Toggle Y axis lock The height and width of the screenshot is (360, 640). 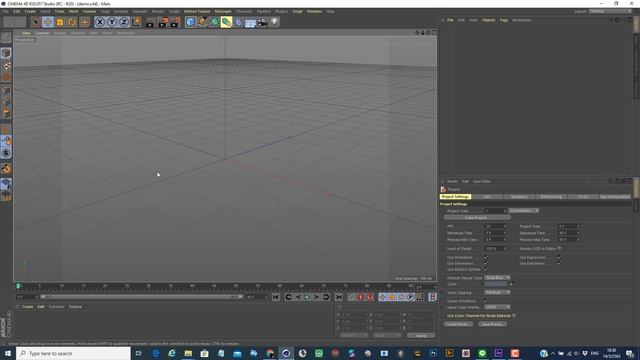(112, 22)
